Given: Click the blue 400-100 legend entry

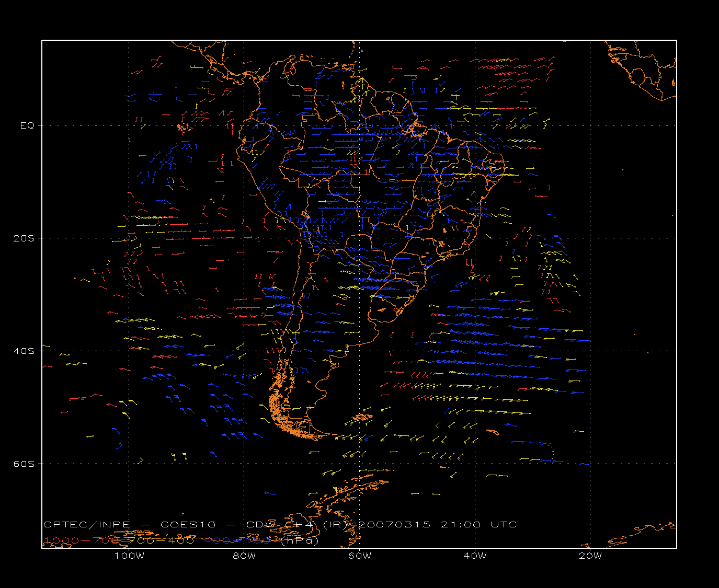Looking at the screenshot, I should coord(238,541).
